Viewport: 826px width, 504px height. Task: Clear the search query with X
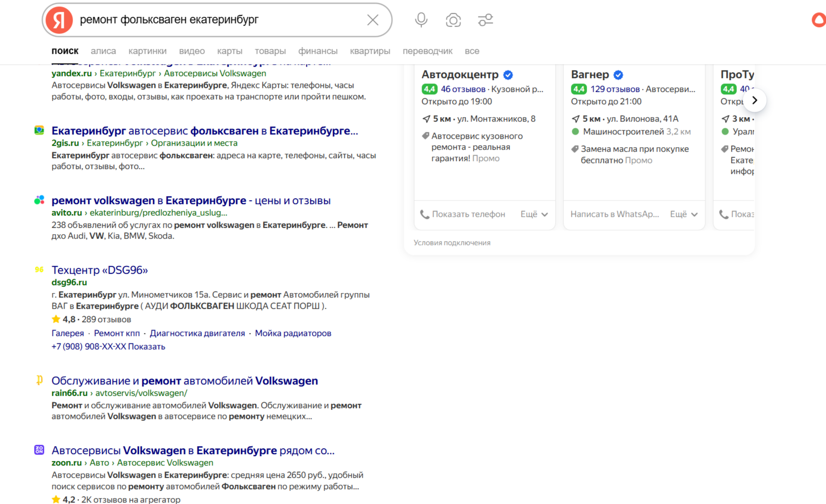click(x=373, y=20)
